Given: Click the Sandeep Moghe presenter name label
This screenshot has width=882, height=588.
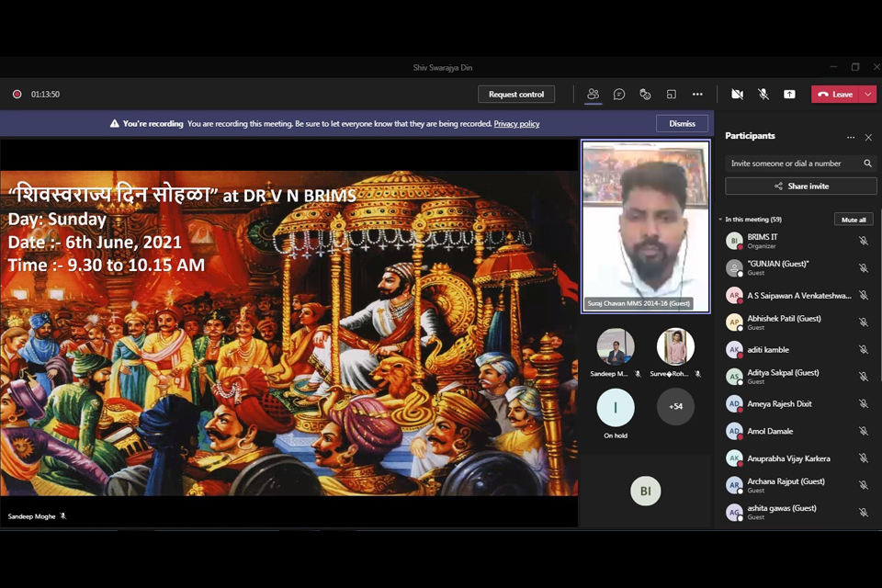Looking at the screenshot, I should pos(31,516).
